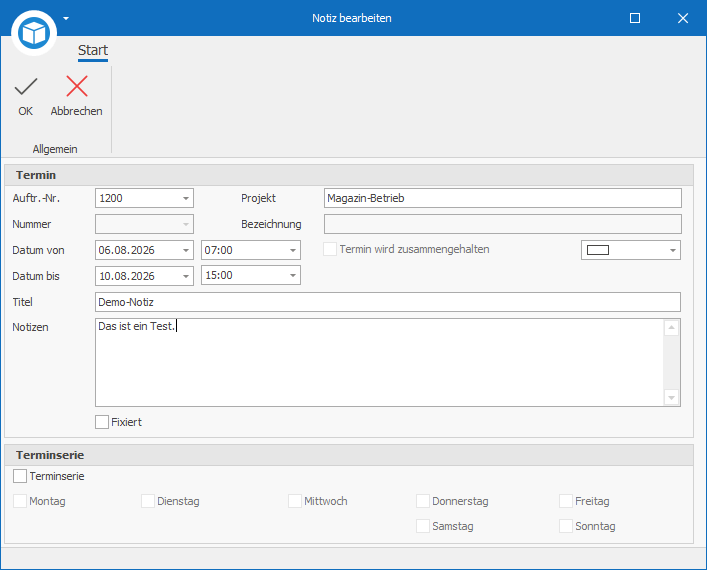The width and height of the screenshot is (707, 570).
Task: Click the Allgemein ribbon group label
Action: 55,149
